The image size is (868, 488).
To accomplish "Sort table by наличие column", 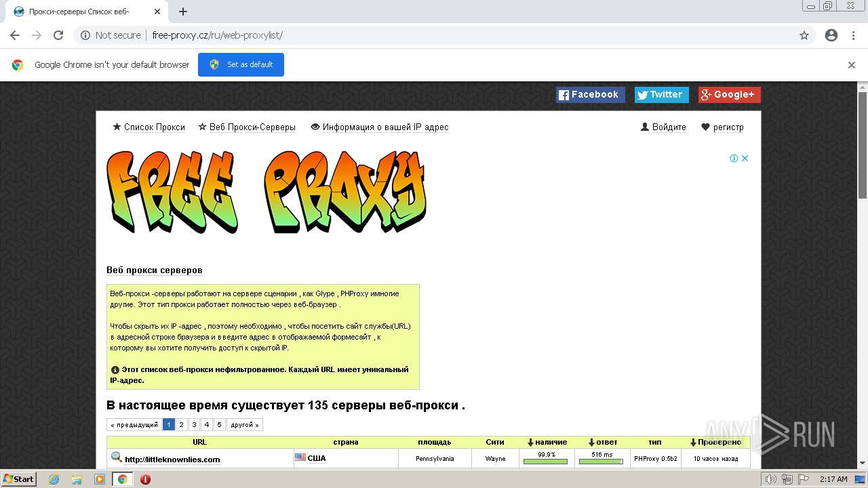I will click(x=547, y=442).
